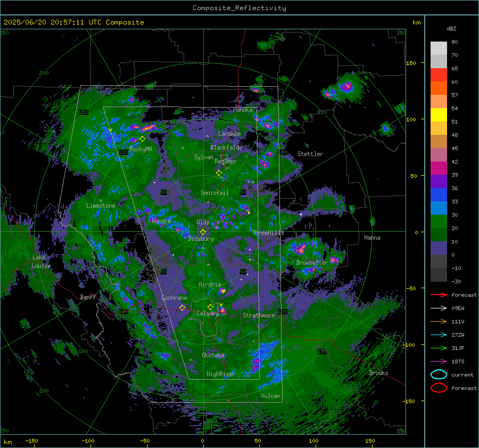Click the Ponoka town label
The width and height of the screenshot is (479, 448).
pyautogui.click(x=243, y=110)
